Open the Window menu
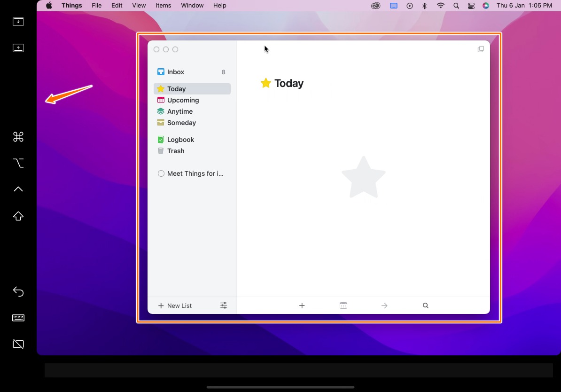This screenshot has width=561, height=392. [192, 5]
